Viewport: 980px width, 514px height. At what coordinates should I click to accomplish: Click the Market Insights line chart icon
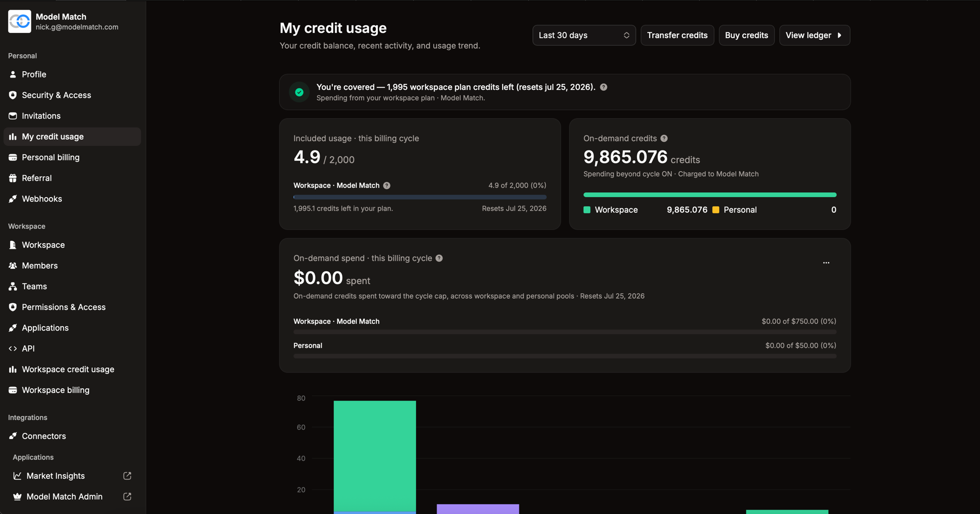[17, 476]
